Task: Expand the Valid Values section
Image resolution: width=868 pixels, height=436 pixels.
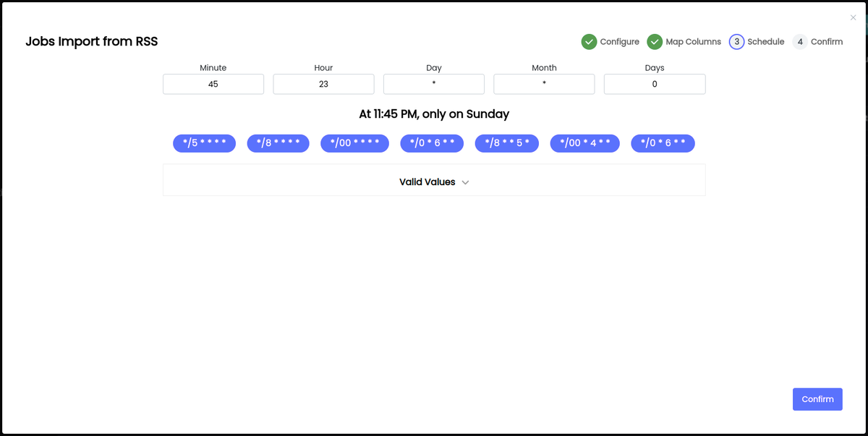Action: (x=427, y=182)
